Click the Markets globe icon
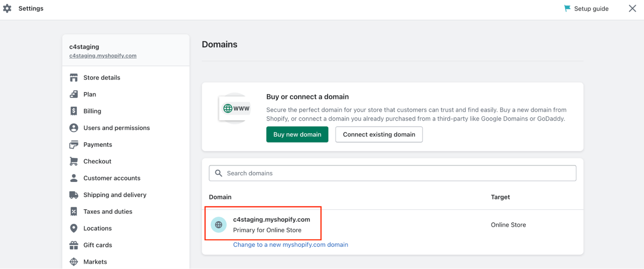 coord(74,262)
